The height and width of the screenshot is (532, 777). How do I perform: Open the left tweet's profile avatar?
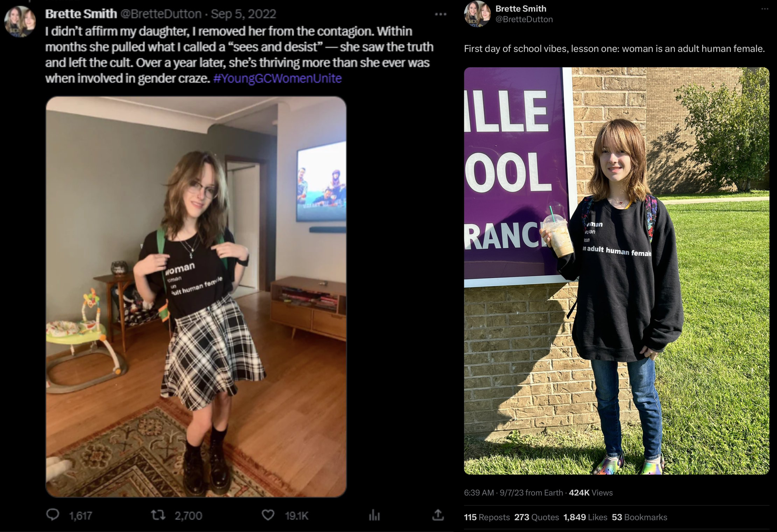20,21
